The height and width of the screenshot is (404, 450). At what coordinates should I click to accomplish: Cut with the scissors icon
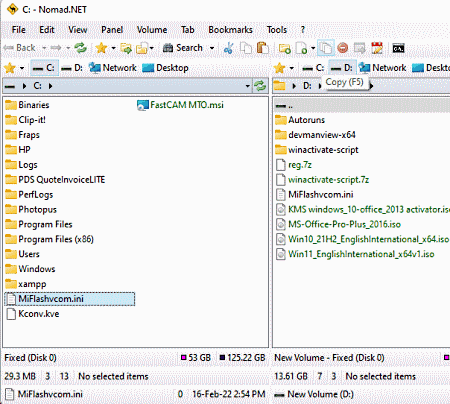(228, 48)
